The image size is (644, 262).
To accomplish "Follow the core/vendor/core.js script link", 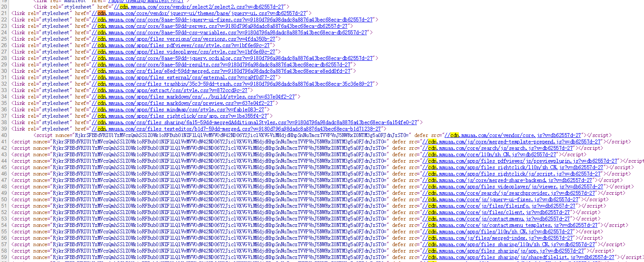I will pyautogui.click(x=513, y=135).
